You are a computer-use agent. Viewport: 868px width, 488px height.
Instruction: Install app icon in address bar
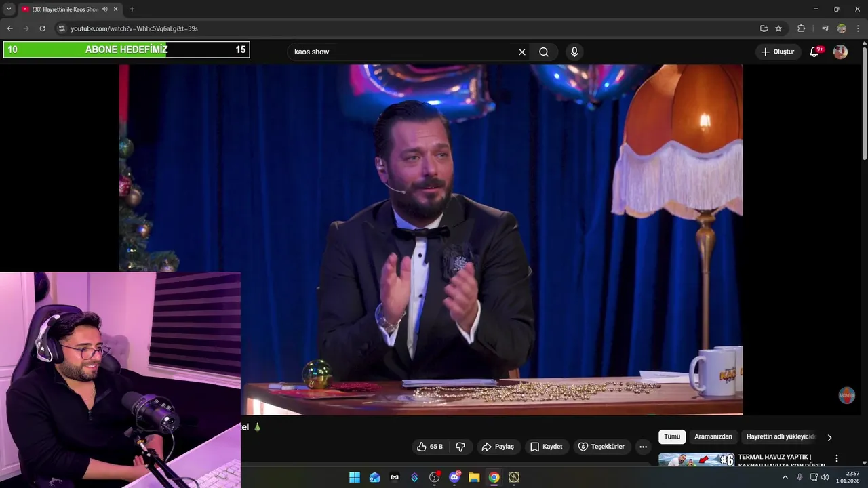point(764,28)
